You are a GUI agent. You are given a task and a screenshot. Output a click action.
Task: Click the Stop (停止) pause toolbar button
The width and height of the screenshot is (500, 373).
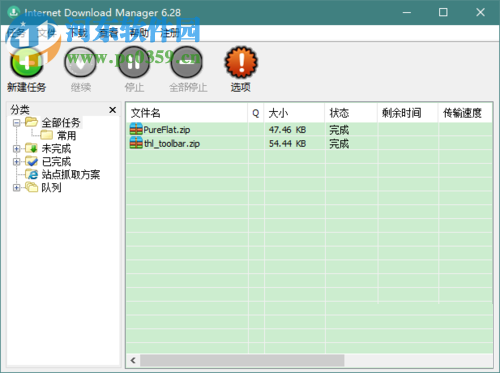click(134, 70)
